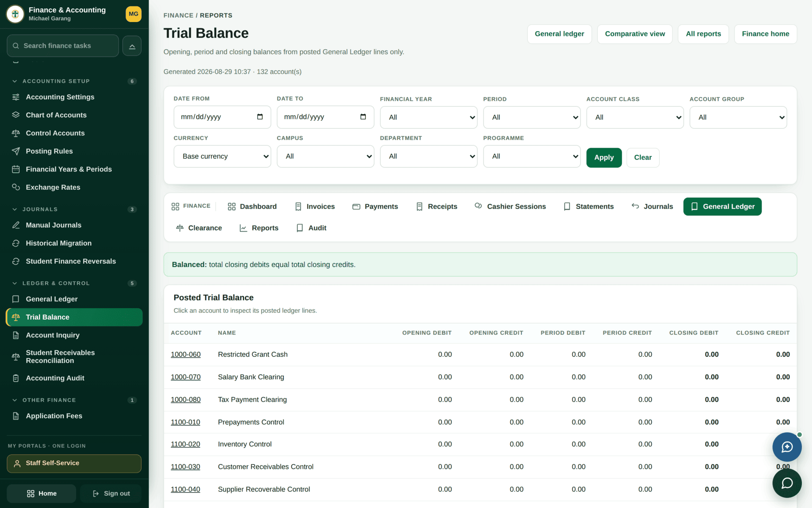
Task: Switch to the Audit tab
Action: coord(311,228)
